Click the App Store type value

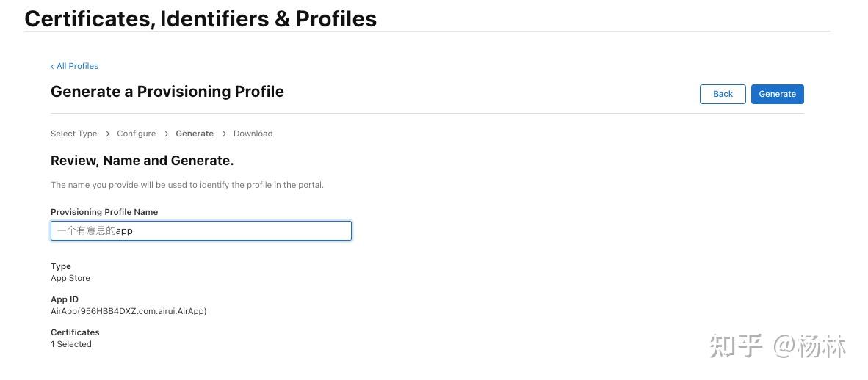[x=70, y=278]
